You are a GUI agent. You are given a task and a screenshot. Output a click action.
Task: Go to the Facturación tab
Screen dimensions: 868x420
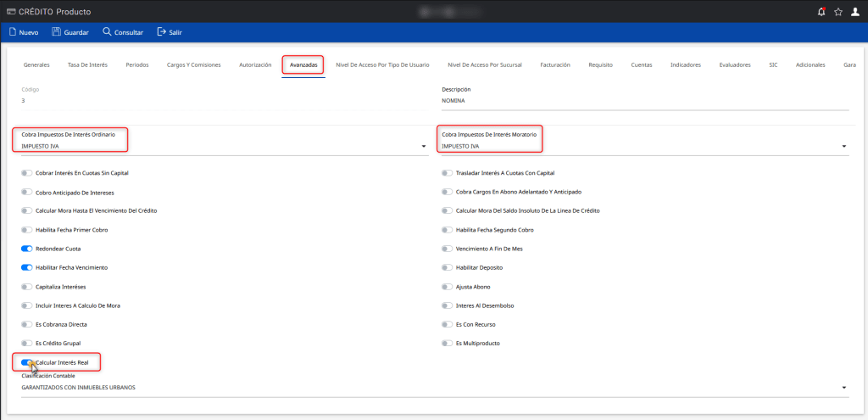(x=554, y=64)
